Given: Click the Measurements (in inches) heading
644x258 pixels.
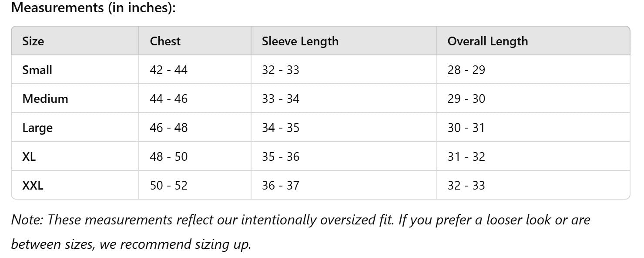Looking at the screenshot, I should click(93, 8).
